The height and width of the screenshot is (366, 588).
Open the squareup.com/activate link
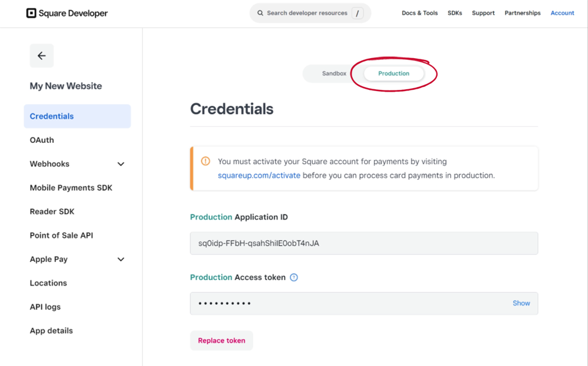click(x=259, y=175)
